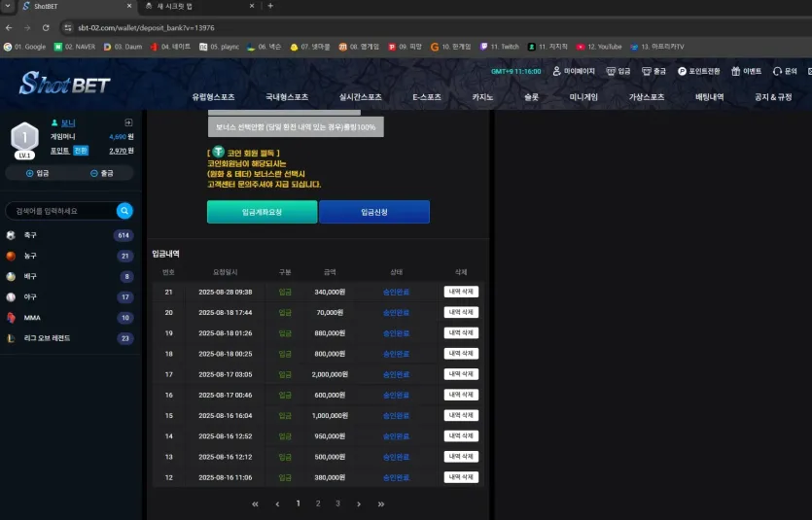Delete record for the 70,000원 deposit
Viewport: 812px width, 520px height.
click(461, 313)
